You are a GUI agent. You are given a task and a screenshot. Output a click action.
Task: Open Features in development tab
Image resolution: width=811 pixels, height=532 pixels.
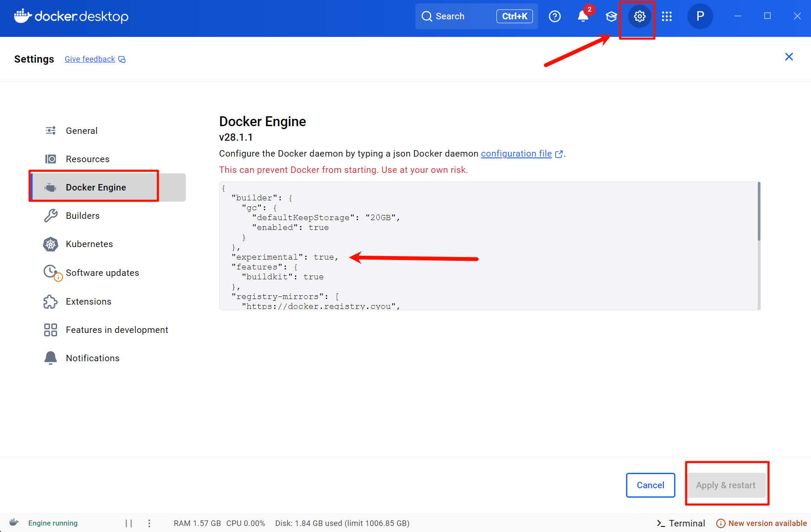click(x=108, y=330)
